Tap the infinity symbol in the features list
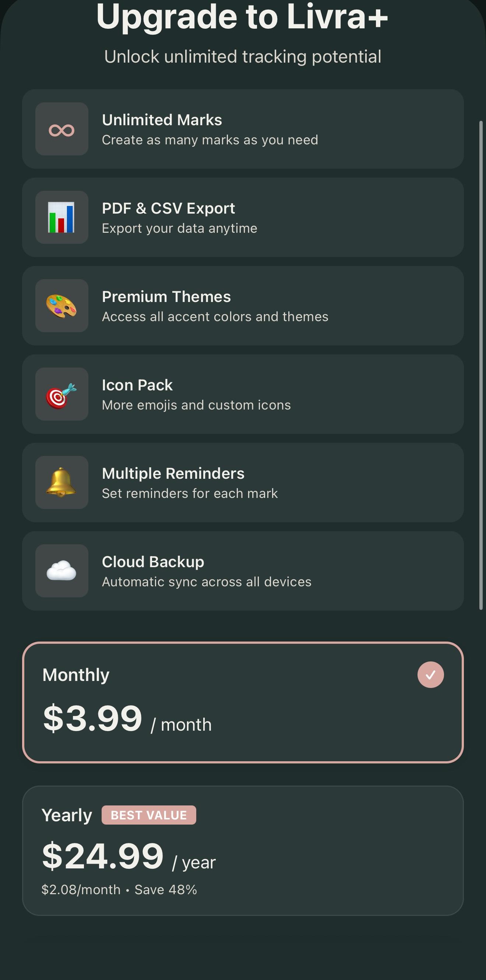 [61, 129]
